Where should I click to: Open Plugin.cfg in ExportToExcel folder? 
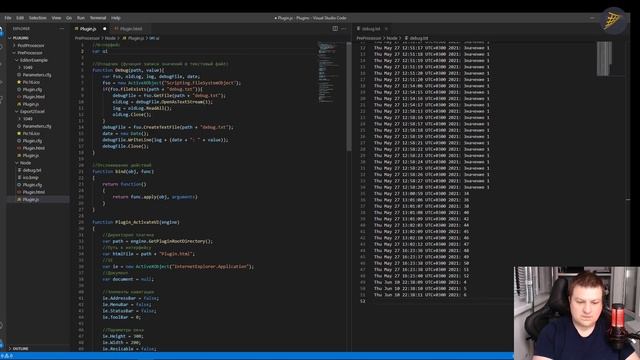[x=32, y=141]
